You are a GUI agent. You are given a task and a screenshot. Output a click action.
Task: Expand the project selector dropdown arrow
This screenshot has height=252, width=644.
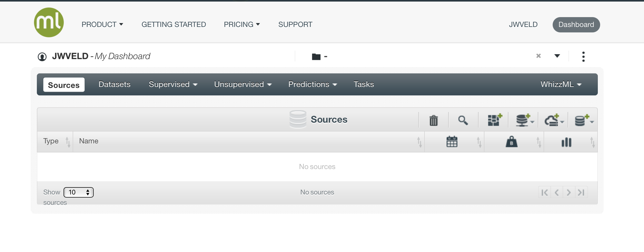pyautogui.click(x=557, y=56)
